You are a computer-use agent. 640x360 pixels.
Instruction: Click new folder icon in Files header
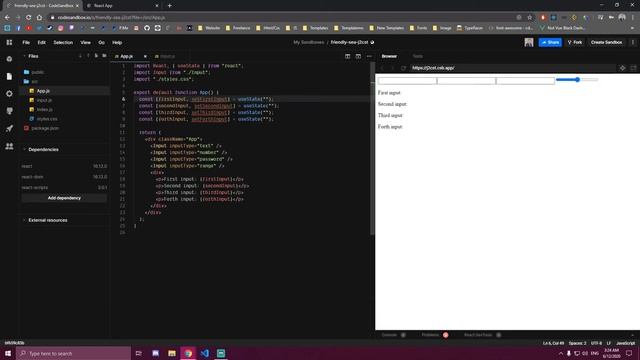pyautogui.click(x=104, y=56)
